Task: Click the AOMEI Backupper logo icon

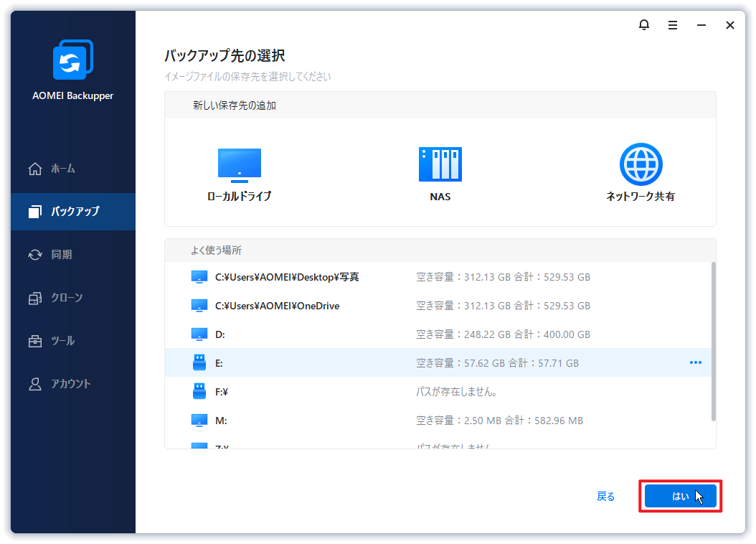Action: (73, 61)
